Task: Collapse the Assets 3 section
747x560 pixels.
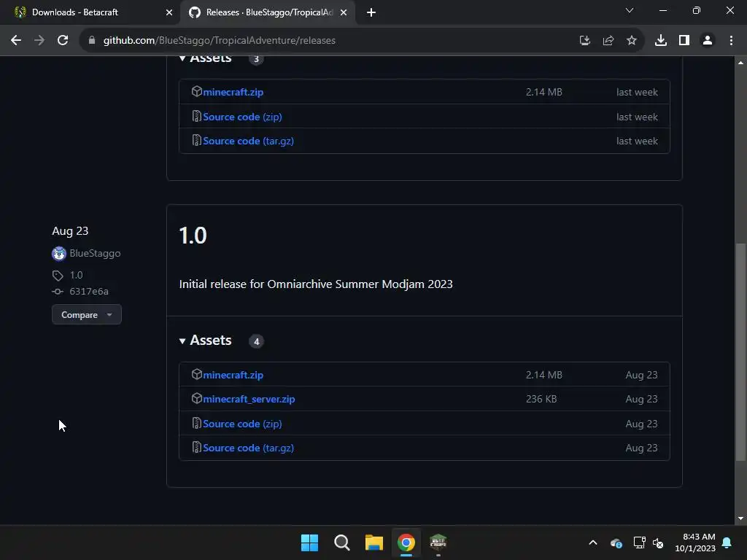Action: tap(205, 58)
